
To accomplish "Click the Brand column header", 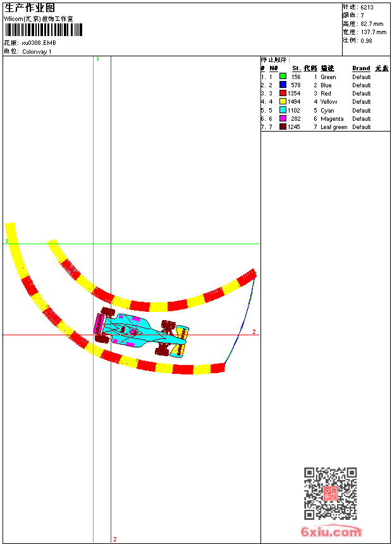I will (x=361, y=68).
